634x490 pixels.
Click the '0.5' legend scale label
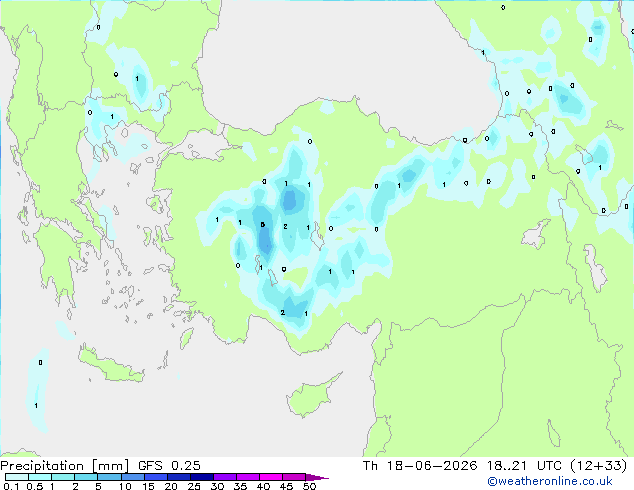[x=35, y=486]
